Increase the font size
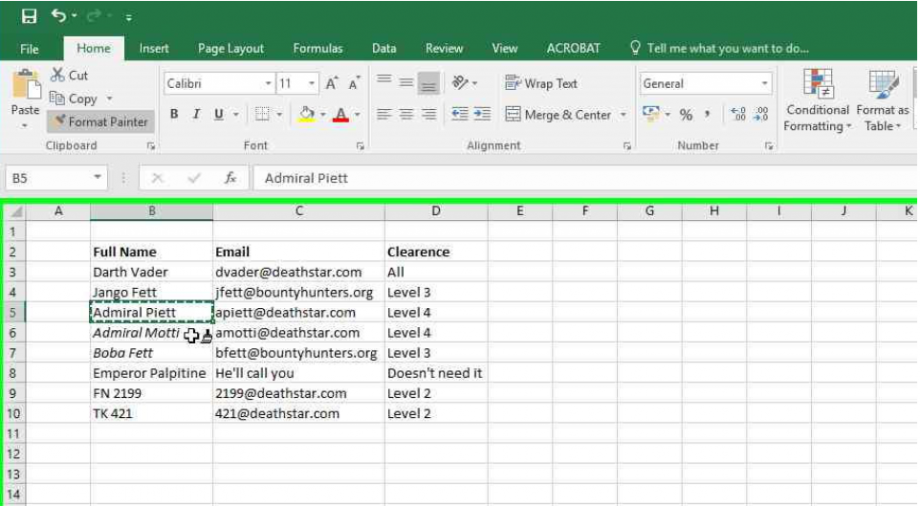920x506 pixels. (332, 83)
